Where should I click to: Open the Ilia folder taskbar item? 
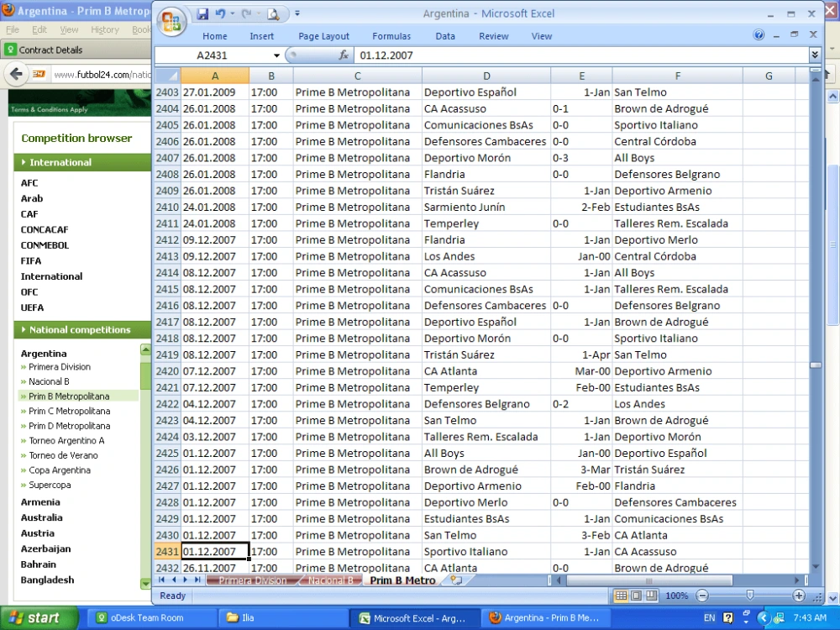pos(283,617)
